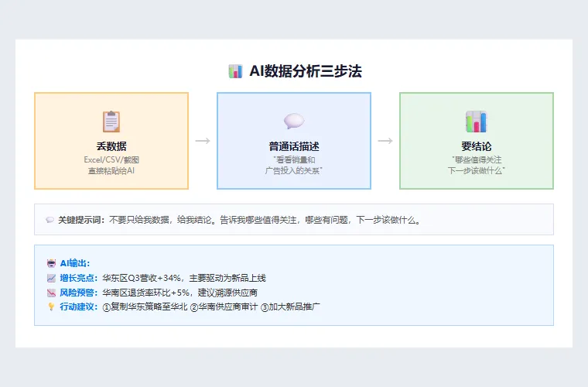Click the 丢数据 heading
This screenshot has height=387, width=588.
[111, 146]
